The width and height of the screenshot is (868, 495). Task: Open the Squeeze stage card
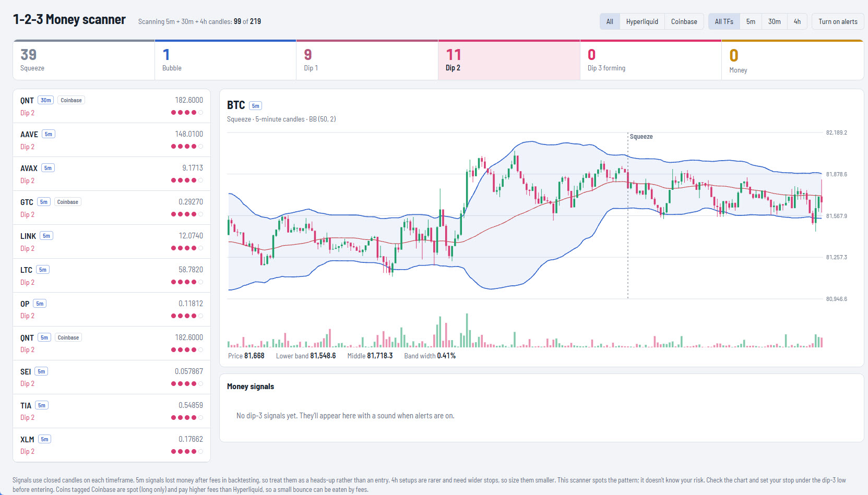coord(84,61)
